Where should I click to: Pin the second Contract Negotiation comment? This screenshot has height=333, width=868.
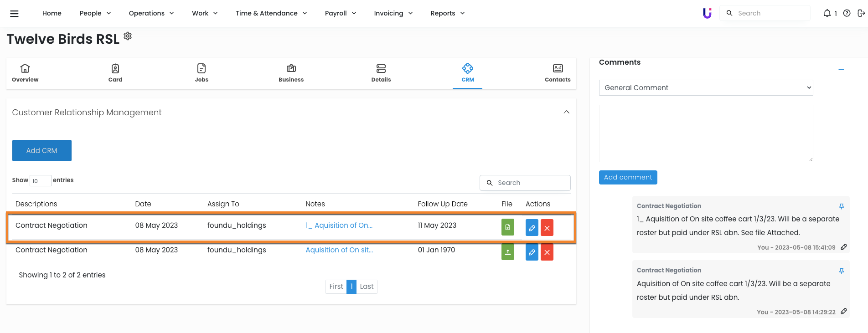click(x=841, y=271)
